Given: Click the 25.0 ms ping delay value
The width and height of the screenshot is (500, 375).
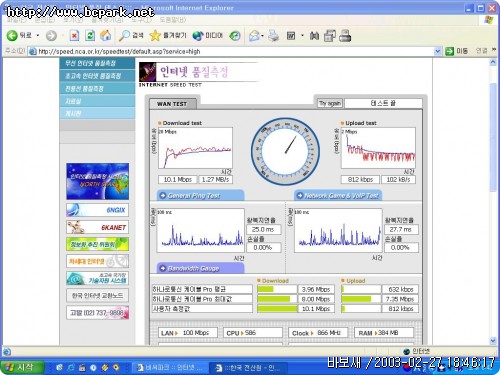Looking at the screenshot, I should click(263, 229).
